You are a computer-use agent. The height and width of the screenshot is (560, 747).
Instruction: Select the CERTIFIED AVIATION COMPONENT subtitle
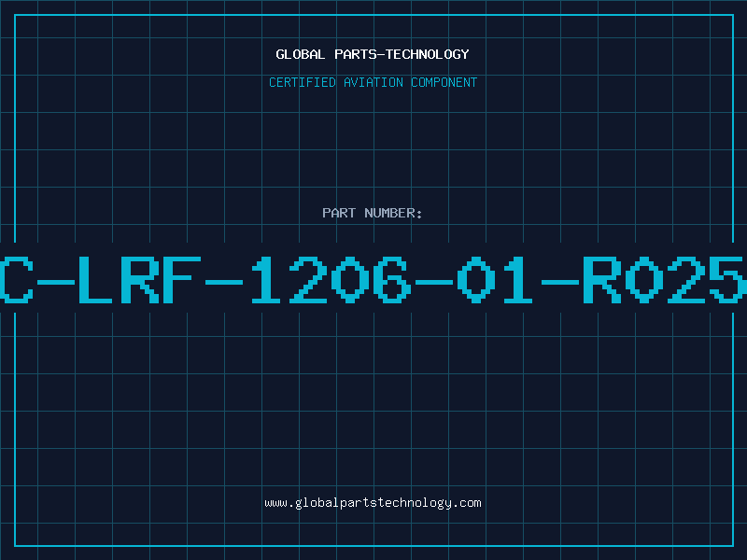[373, 82]
